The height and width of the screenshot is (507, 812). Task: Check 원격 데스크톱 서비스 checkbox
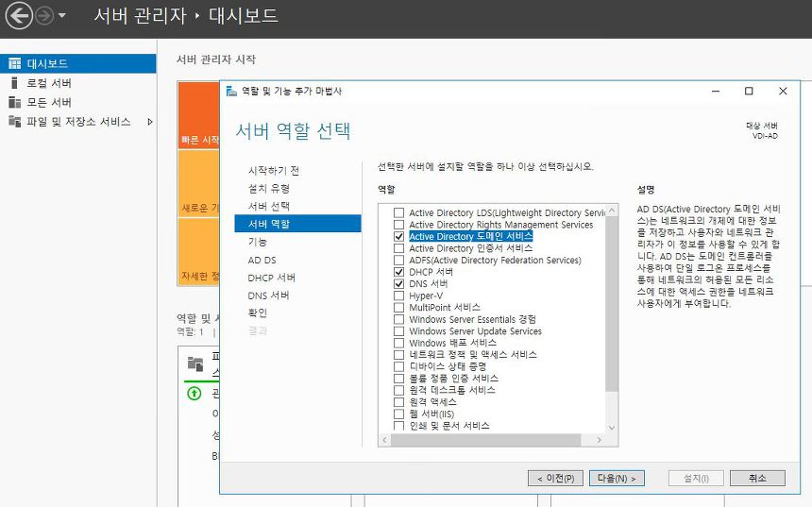click(x=398, y=391)
